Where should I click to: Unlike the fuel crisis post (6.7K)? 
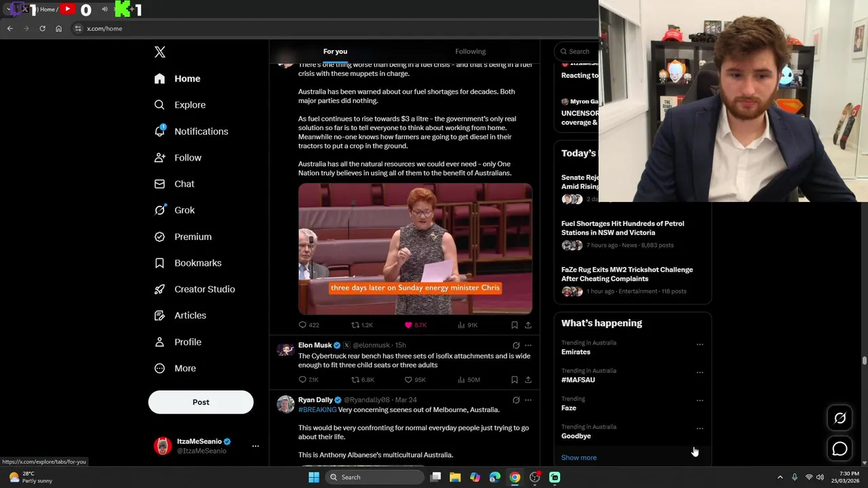(416, 325)
